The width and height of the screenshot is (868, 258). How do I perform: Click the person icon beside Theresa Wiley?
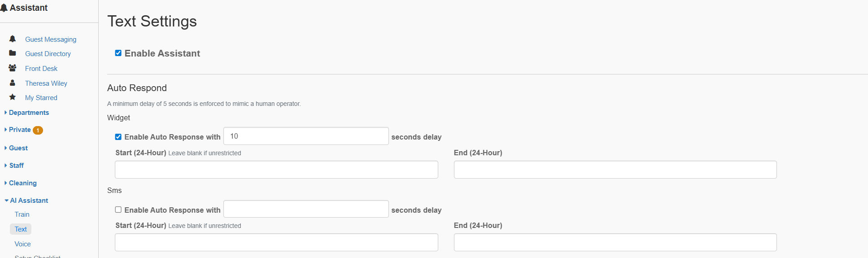click(x=13, y=83)
